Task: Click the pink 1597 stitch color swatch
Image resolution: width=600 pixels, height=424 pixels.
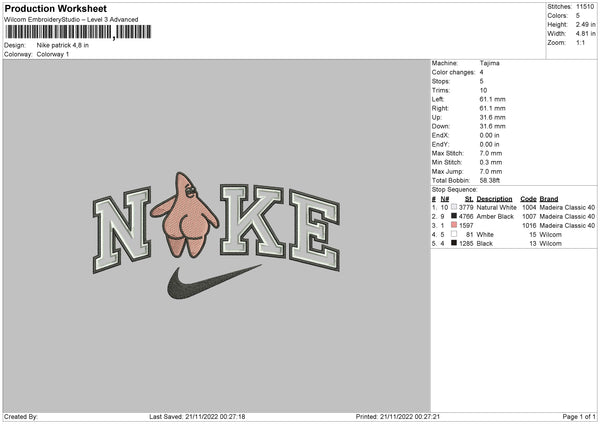Action: click(x=454, y=225)
